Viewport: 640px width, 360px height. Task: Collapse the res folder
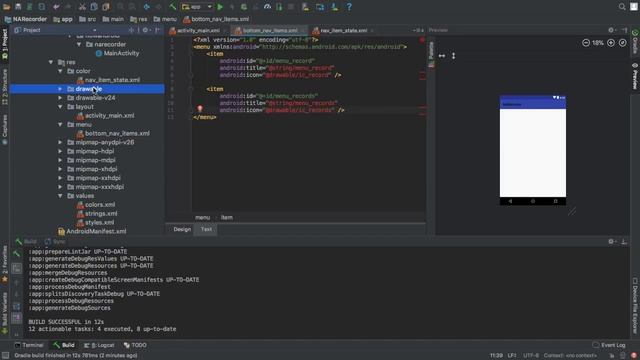point(51,62)
